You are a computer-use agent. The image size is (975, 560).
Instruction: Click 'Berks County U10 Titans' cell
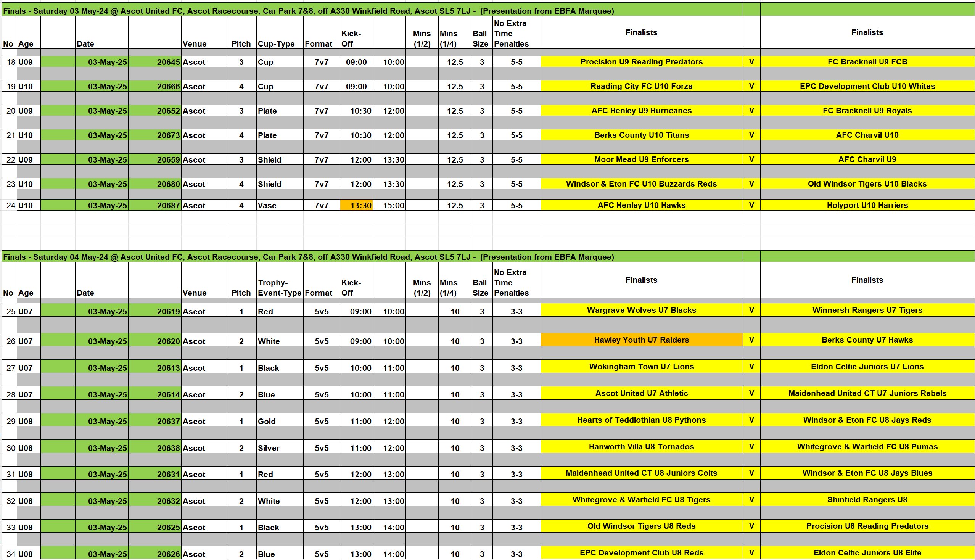[x=641, y=135]
